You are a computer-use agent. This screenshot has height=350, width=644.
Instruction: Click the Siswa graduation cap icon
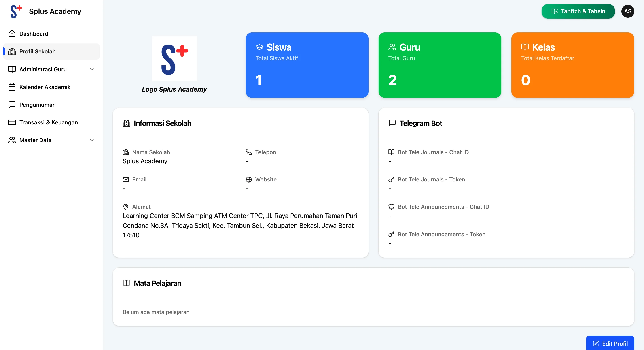point(259,47)
